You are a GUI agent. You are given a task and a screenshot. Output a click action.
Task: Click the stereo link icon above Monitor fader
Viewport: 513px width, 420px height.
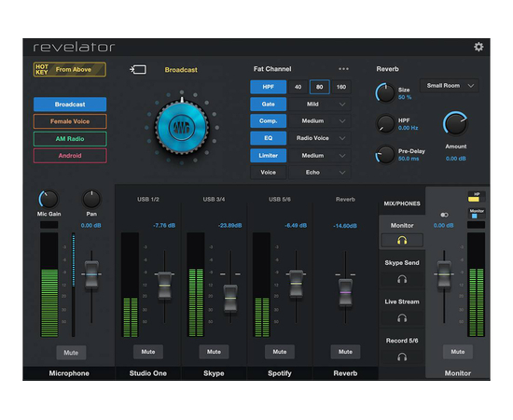(x=444, y=215)
